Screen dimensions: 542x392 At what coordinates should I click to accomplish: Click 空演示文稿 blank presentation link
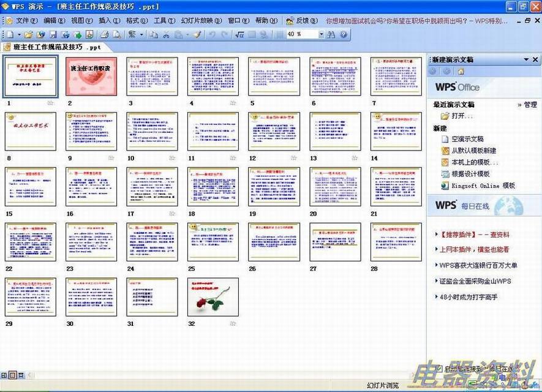[x=467, y=139]
